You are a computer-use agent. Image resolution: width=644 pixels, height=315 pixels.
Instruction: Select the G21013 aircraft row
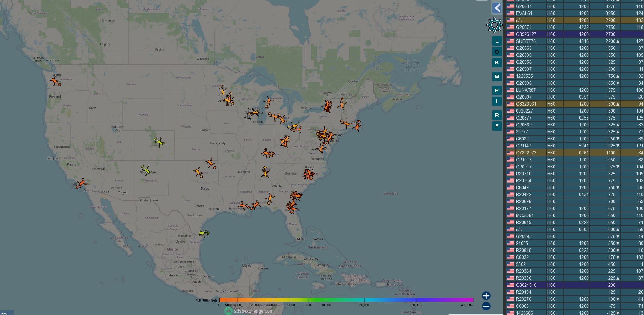pyautogui.click(x=575, y=160)
